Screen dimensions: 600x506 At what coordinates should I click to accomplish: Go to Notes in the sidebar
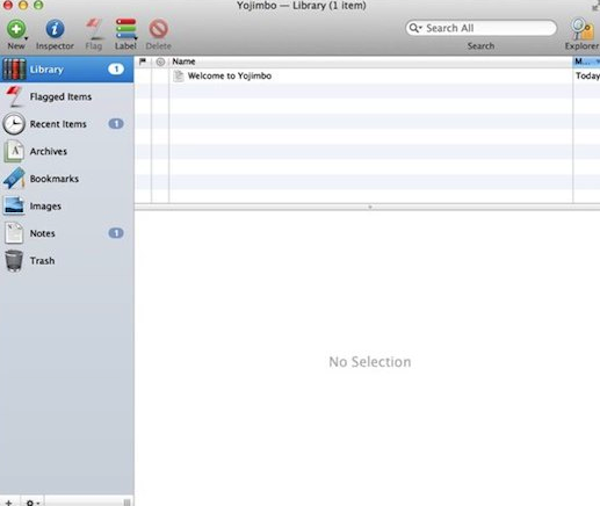42,233
